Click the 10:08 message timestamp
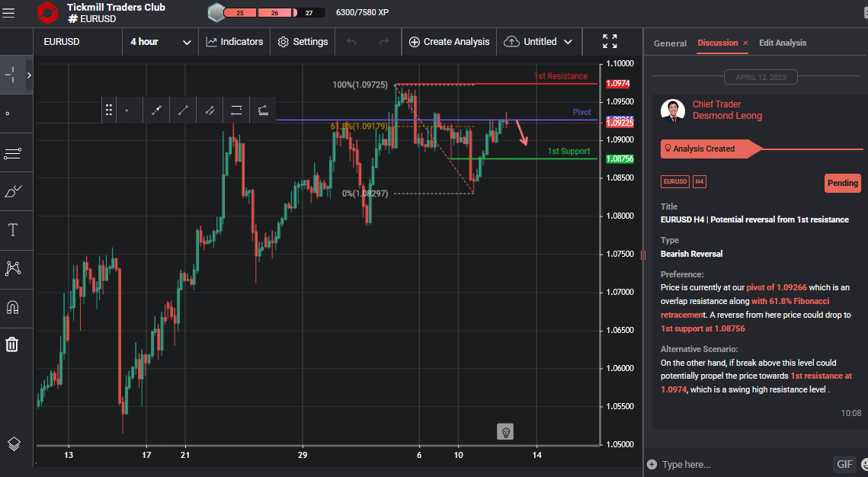 pyautogui.click(x=850, y=413)
